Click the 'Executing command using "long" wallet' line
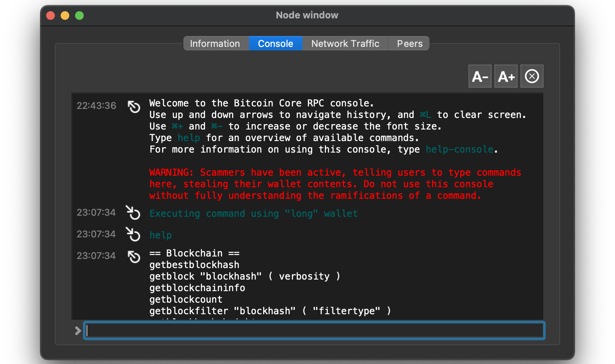Image resolution: width=615 pixels, height=364 pixels. tap(253, 214)
